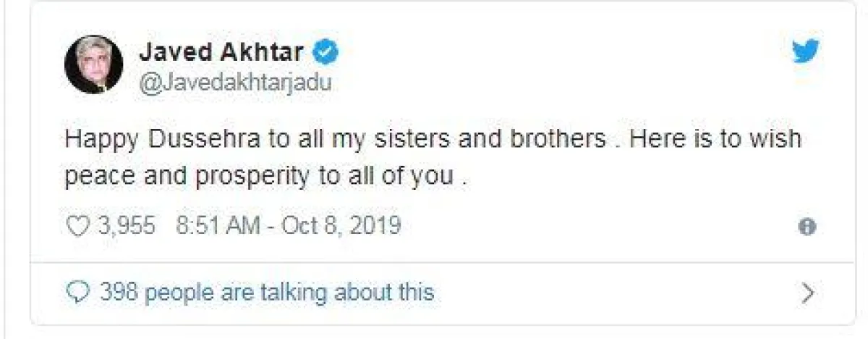
Task: Open the Javed Akhtar display name link
Action: (221, 52)
